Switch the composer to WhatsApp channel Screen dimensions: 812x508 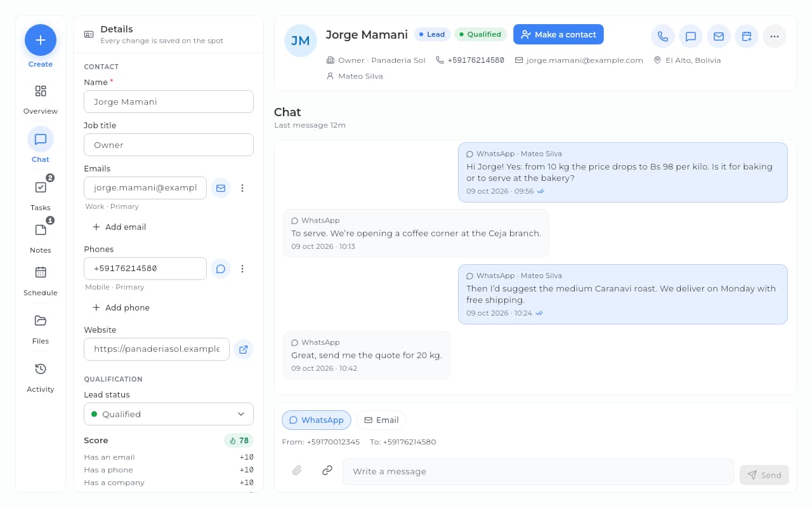317,420
